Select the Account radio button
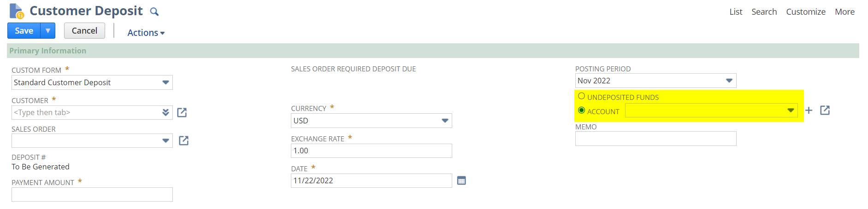 coord(581,110)
